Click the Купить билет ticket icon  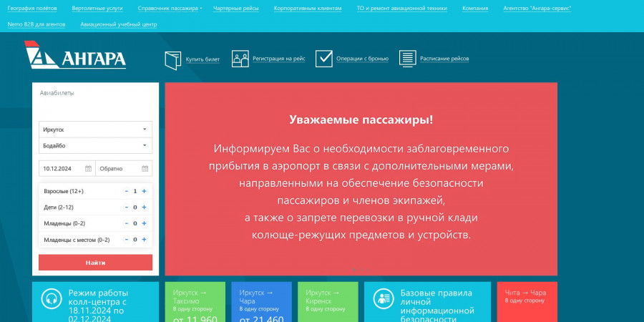(x=173, y=60)
